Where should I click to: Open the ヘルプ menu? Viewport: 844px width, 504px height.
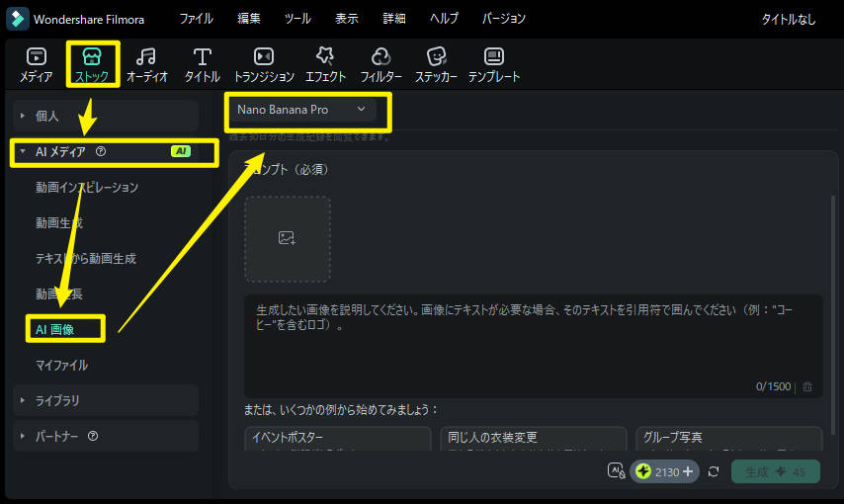pyautogui.click(x=444, y=19)
